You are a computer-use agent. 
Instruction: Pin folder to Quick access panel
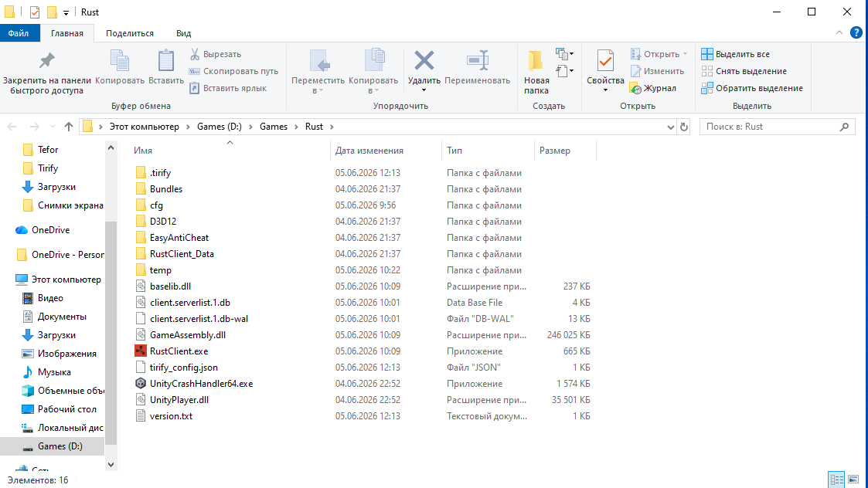[46, 73]
